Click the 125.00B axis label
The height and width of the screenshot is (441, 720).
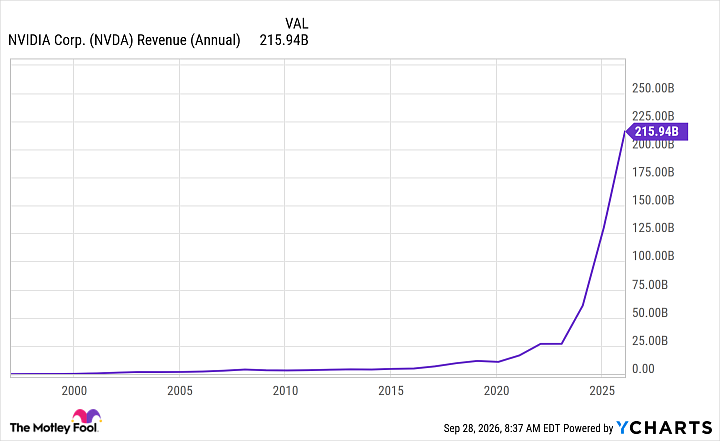(x=653, y=228)
